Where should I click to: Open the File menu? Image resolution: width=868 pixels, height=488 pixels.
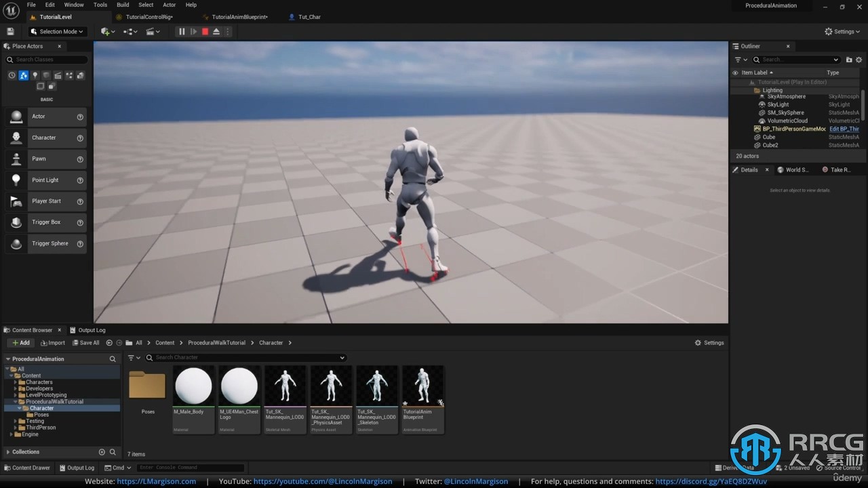tap(31, 5)
